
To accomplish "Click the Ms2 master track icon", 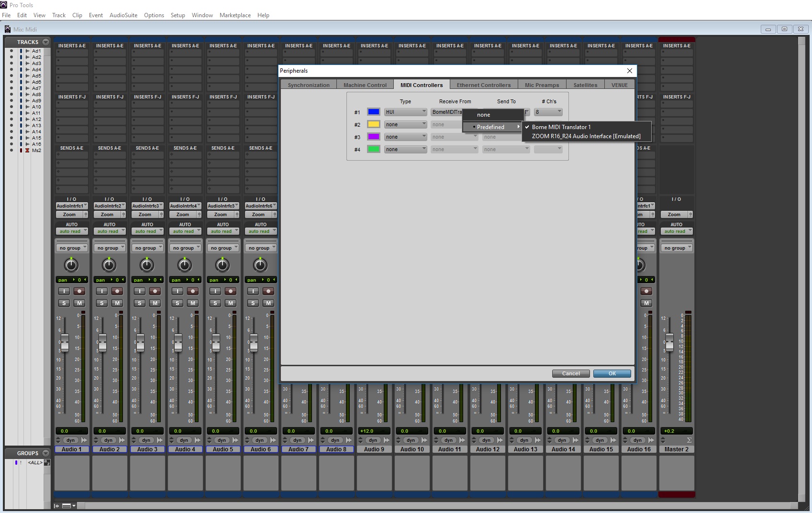I will (x=27, y=151).
